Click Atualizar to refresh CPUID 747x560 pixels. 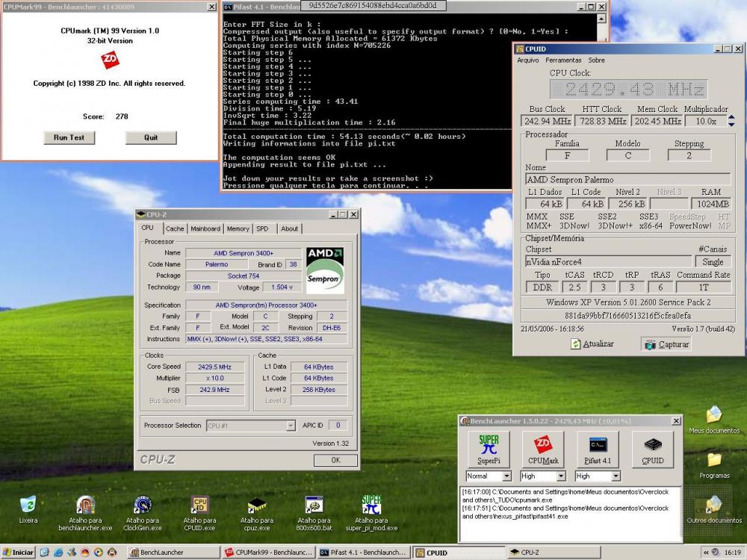[592, 344]
